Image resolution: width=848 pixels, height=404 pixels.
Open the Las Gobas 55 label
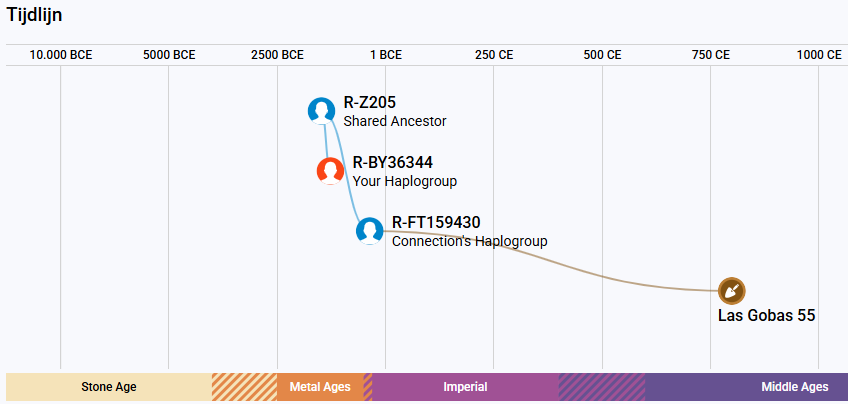click(766, 315)
